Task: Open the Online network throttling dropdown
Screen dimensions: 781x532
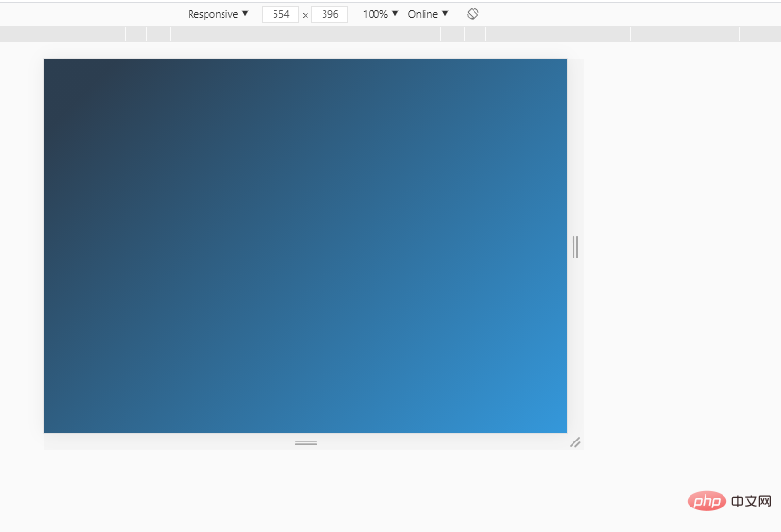Action: (428, 14)
